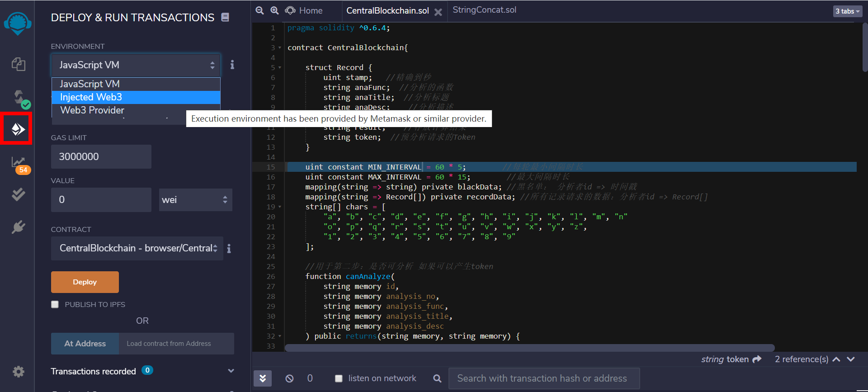Select Injected Web3 option
Viewport: 868px width, 392px height.
(136, 97)
